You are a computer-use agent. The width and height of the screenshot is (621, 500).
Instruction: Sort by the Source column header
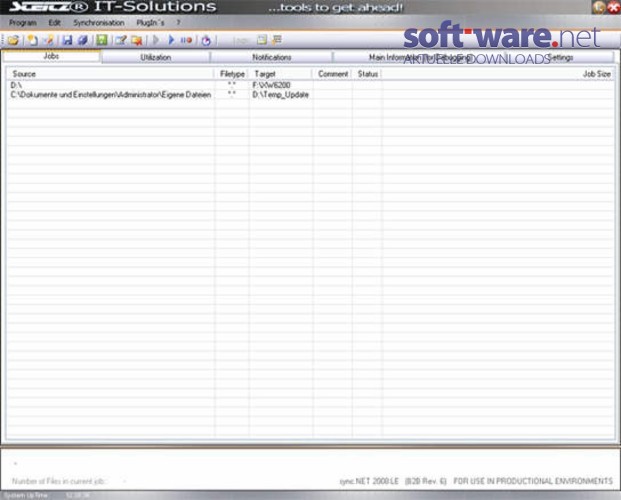coord(110,74)
